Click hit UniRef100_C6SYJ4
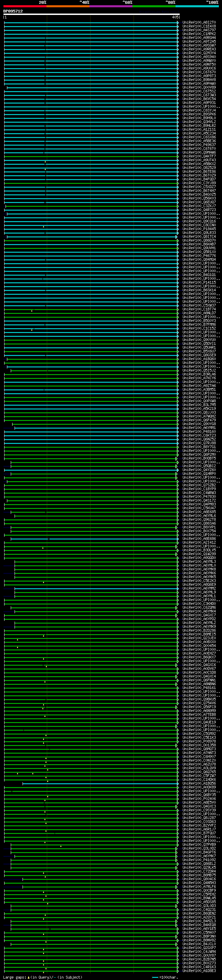 coord(199,110)
